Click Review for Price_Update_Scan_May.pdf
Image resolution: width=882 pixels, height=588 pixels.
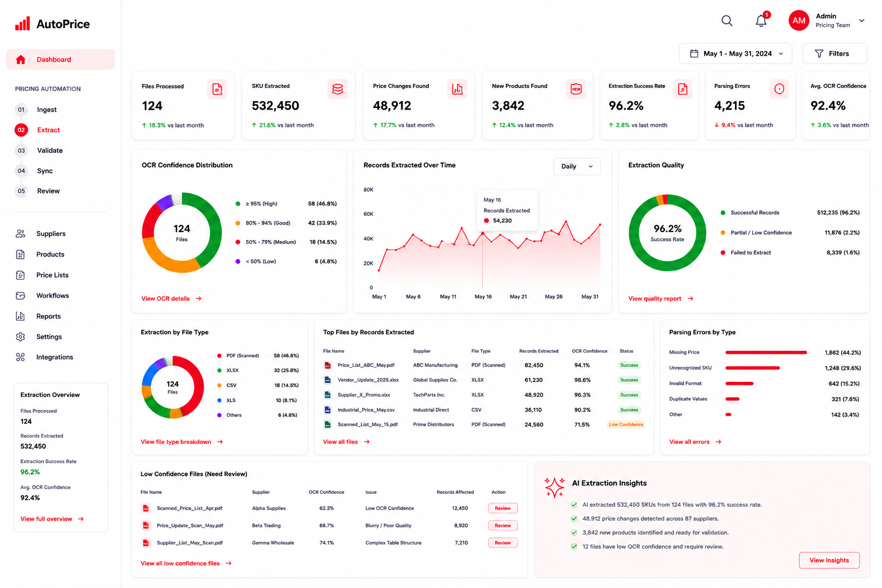pos(503,525)
